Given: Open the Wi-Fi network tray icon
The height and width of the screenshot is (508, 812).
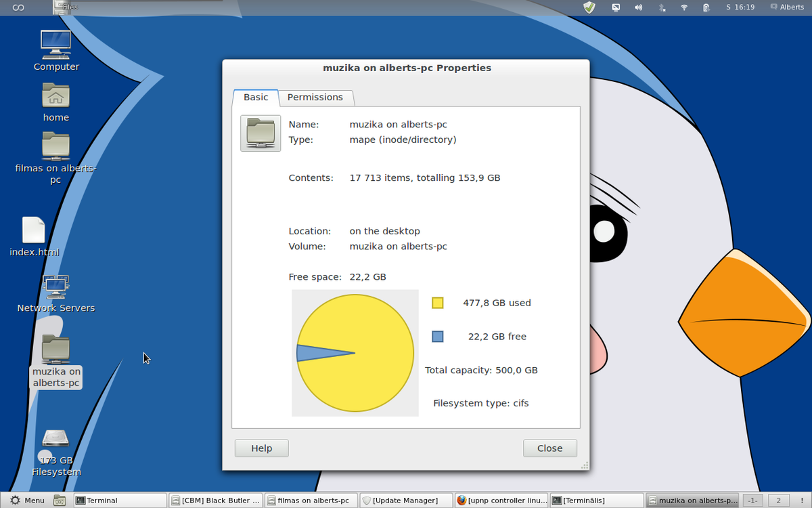Looking at the screenshot, I should click(x=684, y=7).
